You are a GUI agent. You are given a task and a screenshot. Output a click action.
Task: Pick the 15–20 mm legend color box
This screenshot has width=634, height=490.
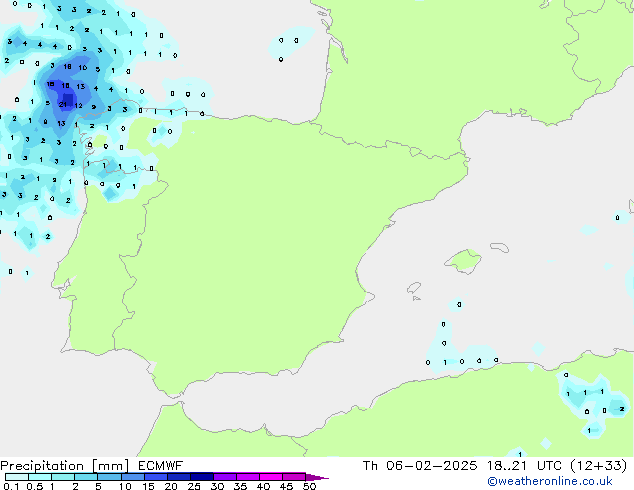pyautogui.click(x=155, y=477)
